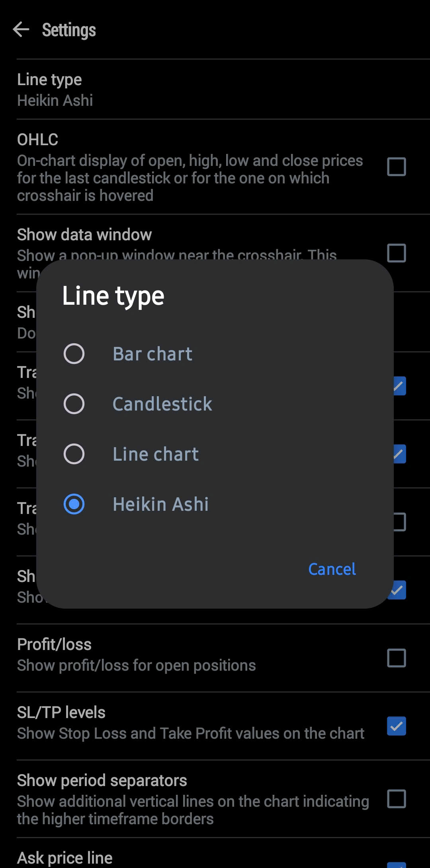The height and width of the screenshot is (868, 430).
Task: Choose Candlestick radio option
Action: click(x=74, y=404)
